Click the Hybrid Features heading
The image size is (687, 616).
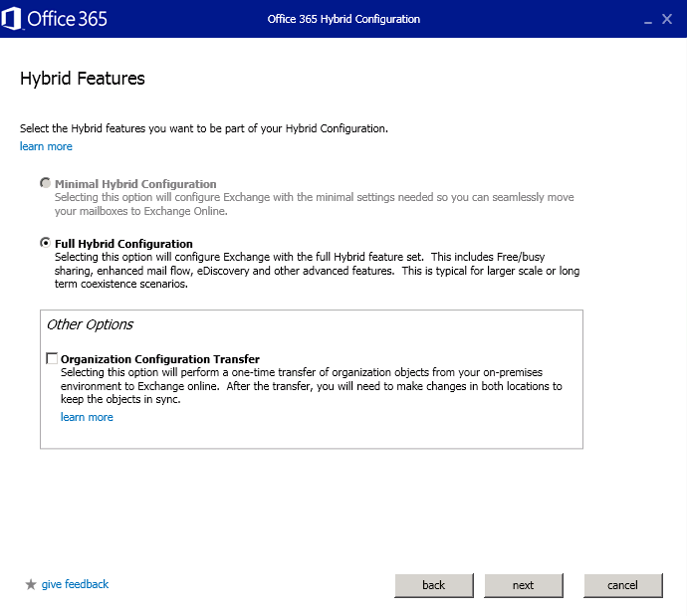pyautogui.click(x=83, y=79)
